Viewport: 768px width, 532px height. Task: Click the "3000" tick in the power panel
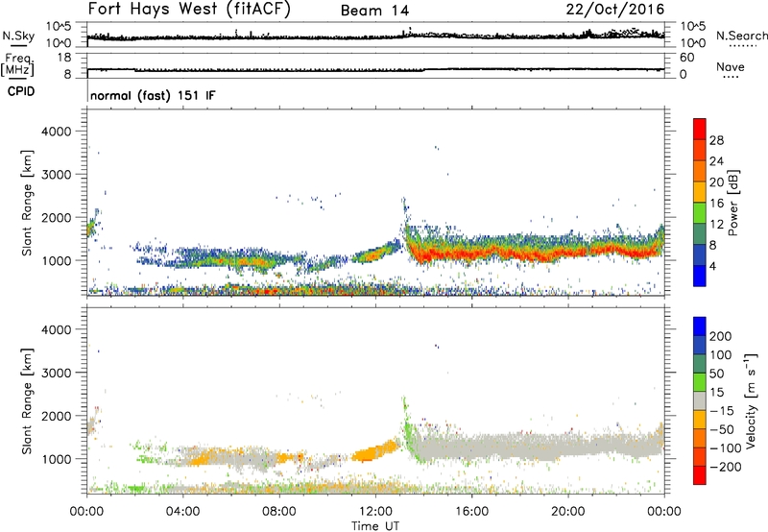56,175
